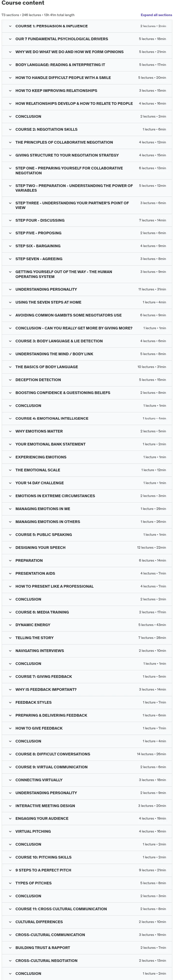Open Course 4: Emotional Intelligence section
The width and height of the screenshot is (173, 980).
pos(87,418)
